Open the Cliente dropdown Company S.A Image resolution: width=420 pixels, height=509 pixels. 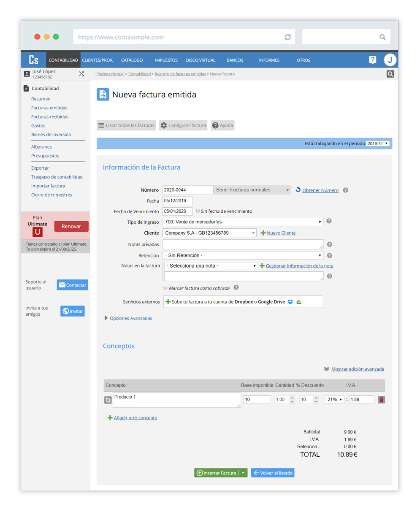(209, 233)
